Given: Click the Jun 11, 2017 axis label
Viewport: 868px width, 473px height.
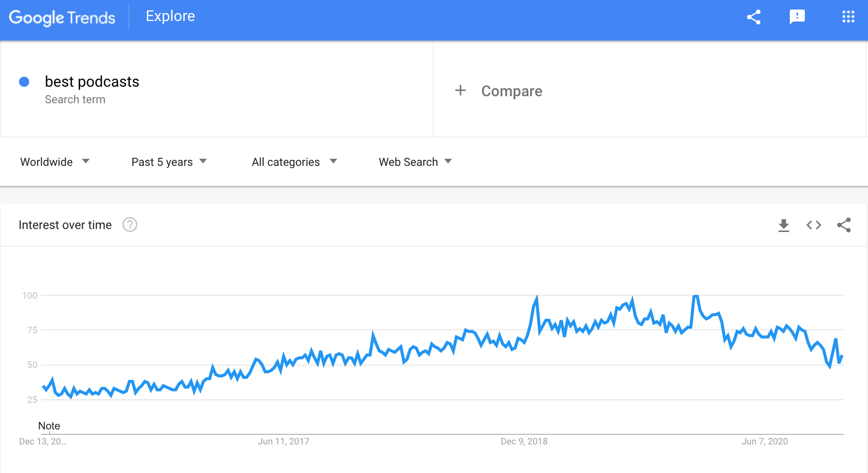Looking at the screenshot, I should [284, 441].
